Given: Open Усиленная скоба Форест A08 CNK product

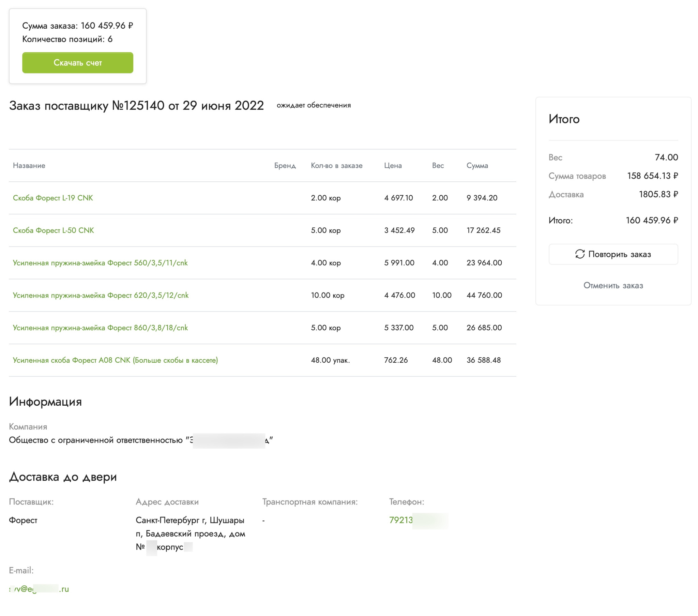Looking at the screenshot, I should pyautogui.click(x=116, y=360).
